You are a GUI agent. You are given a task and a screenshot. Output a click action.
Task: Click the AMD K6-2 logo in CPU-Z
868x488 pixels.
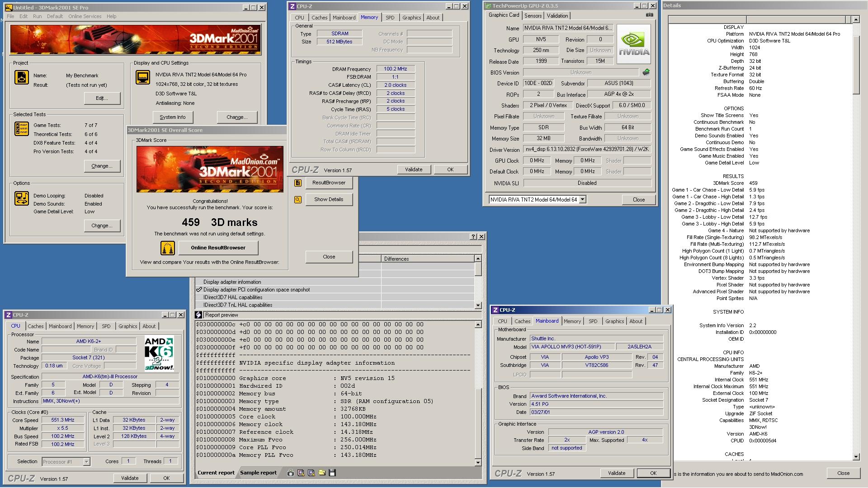pos(159,354)
